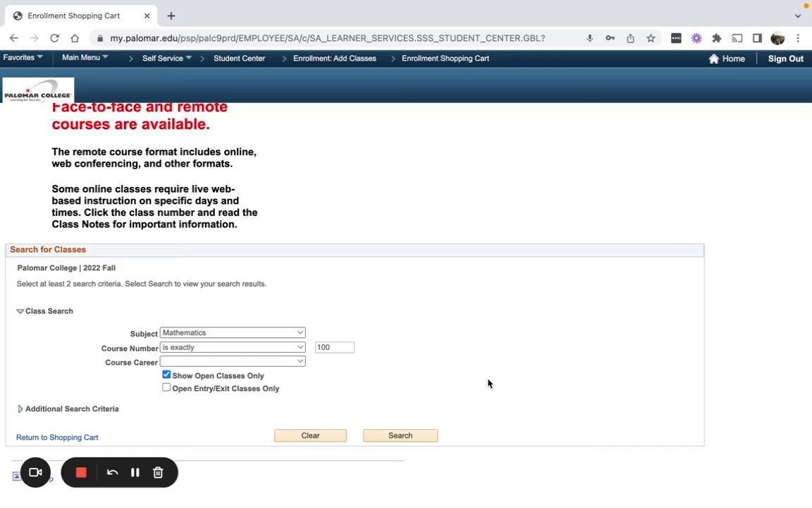Viewport: 812px width, 508px height.
Task: Open the saved passwords key icon
Action: (610, 38)
